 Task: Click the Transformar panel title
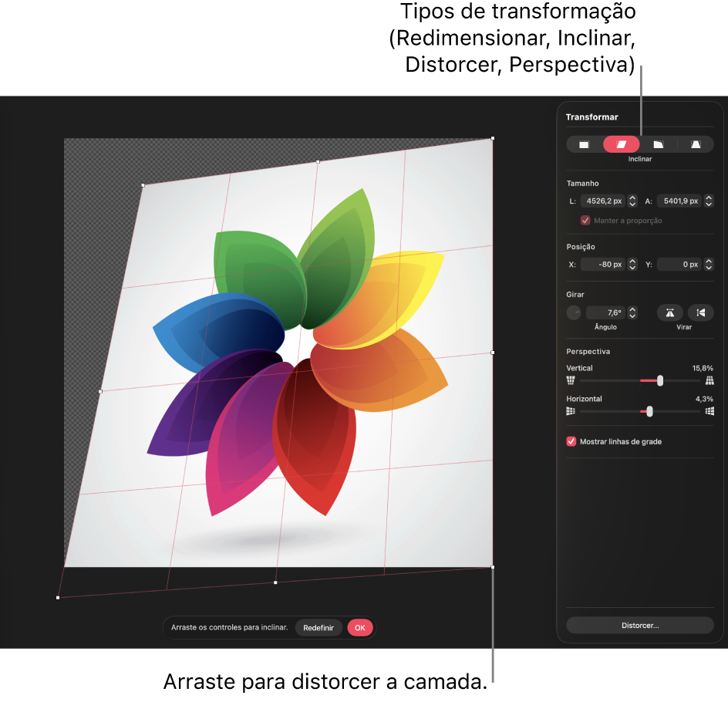(591, 117)
